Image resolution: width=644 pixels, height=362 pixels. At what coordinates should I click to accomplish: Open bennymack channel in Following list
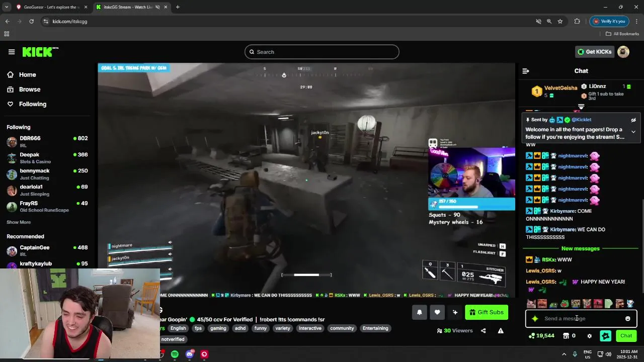(x=47, y=174)
